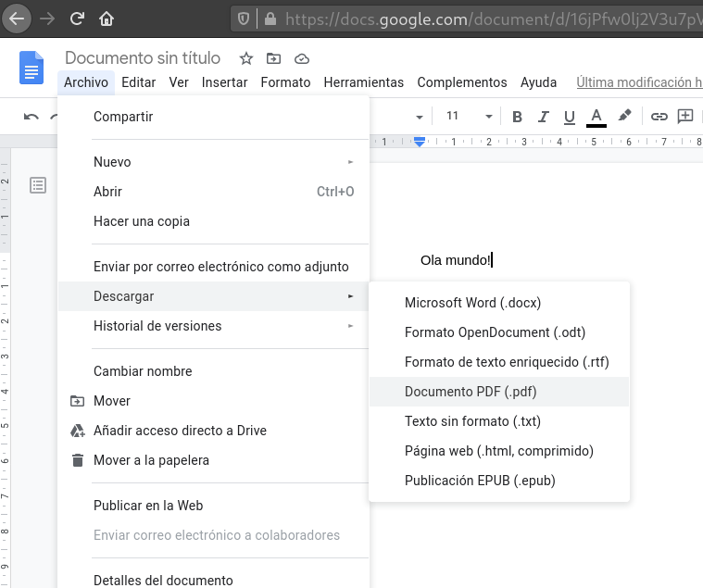Toggle italic formatting
The width and height of the screenshot is (703, 588).
tap(544, 117)
